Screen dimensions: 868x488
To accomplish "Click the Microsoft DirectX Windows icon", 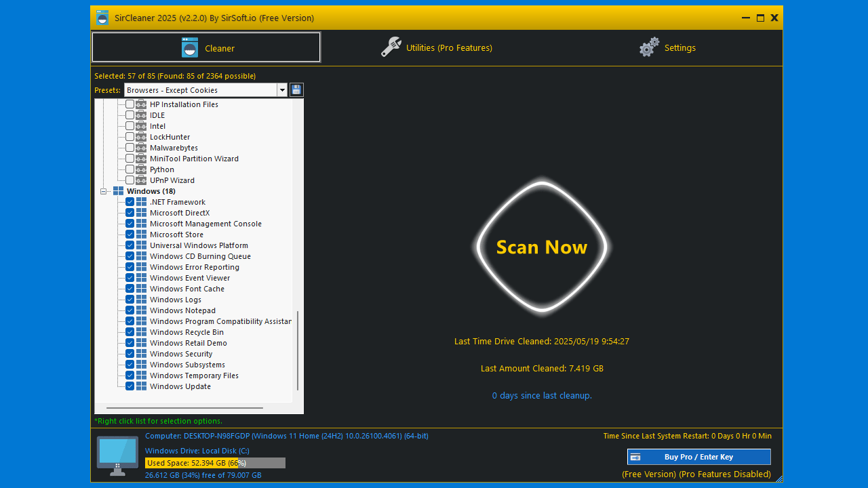I will click(x=141, y=213).
